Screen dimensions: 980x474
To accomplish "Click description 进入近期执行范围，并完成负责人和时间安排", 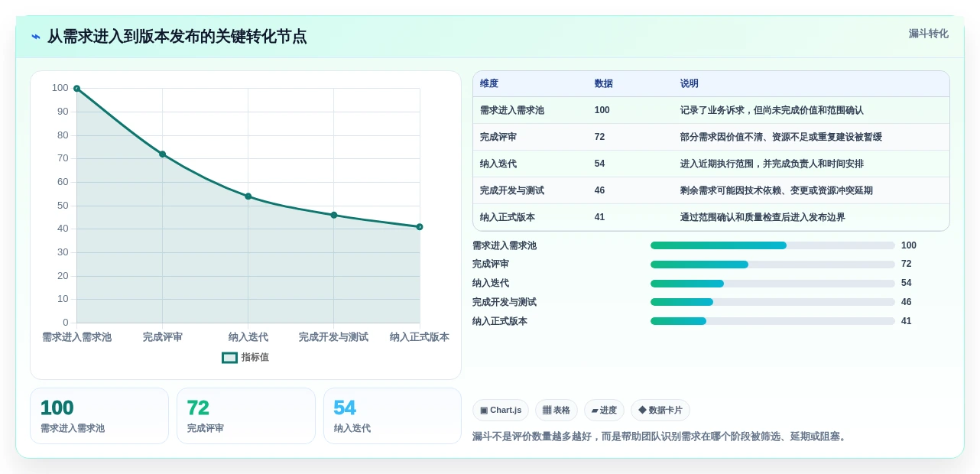I will pos(771,164).
